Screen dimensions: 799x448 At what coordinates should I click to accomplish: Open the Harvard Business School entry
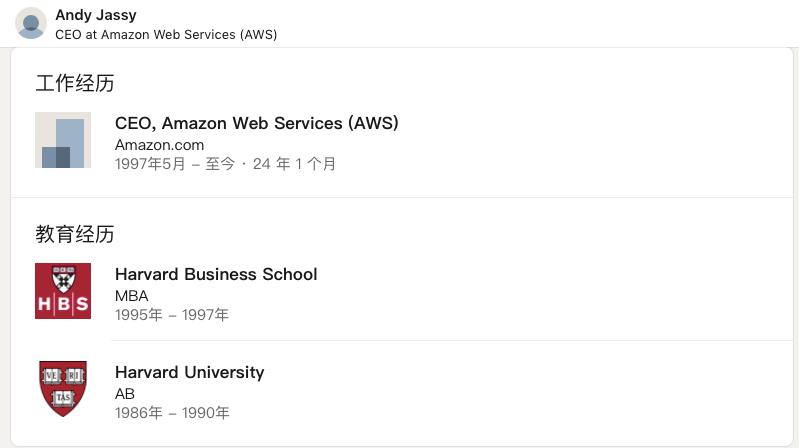tap(216, 274)
